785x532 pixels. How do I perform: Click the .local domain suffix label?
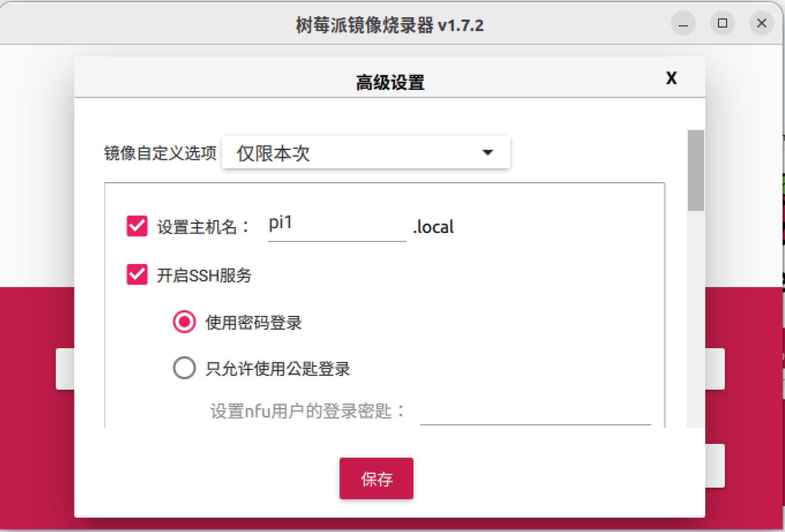[433, 226]
